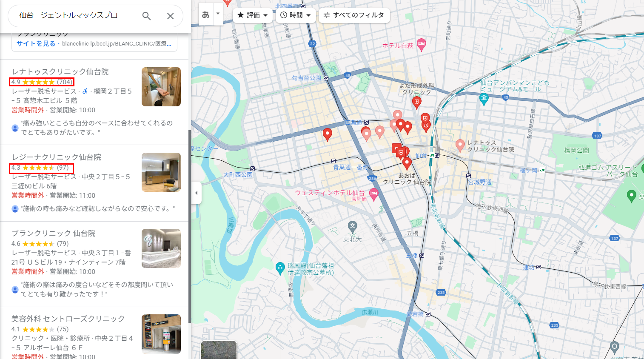Open すべてのフィルタ all filters
This screenshot has height=359, width=644.
354,15
